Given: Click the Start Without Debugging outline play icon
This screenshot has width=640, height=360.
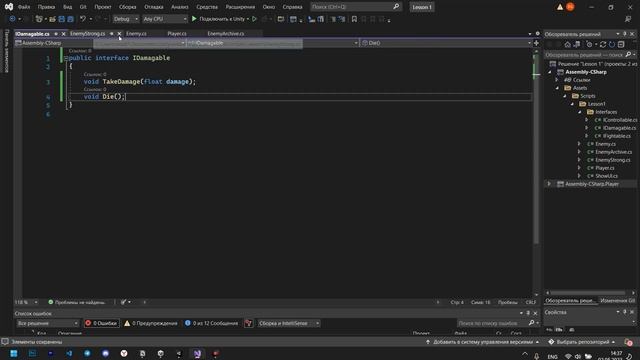Looking at the screenshot, I should [254, 19].
